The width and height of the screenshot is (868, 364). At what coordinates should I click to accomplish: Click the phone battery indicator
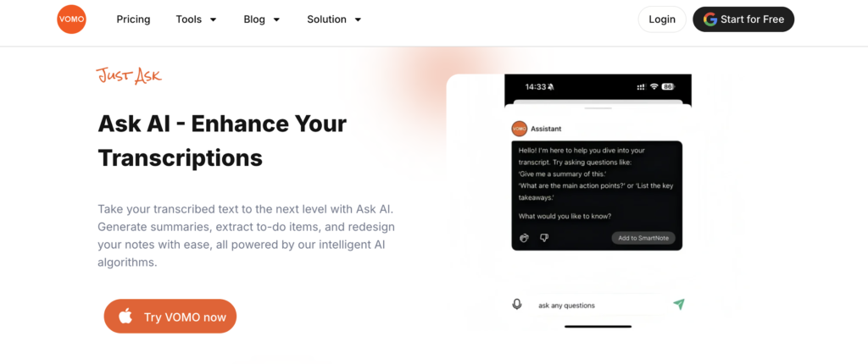pos(668,87)
